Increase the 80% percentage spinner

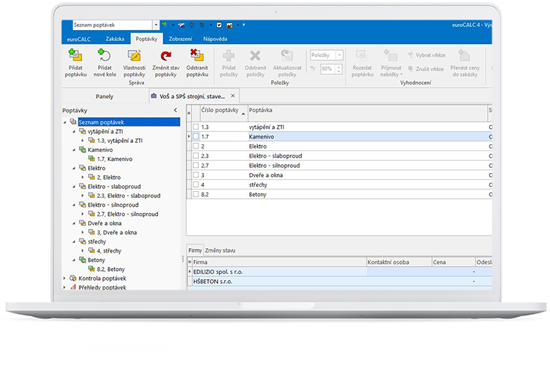[x=338, y=67]
